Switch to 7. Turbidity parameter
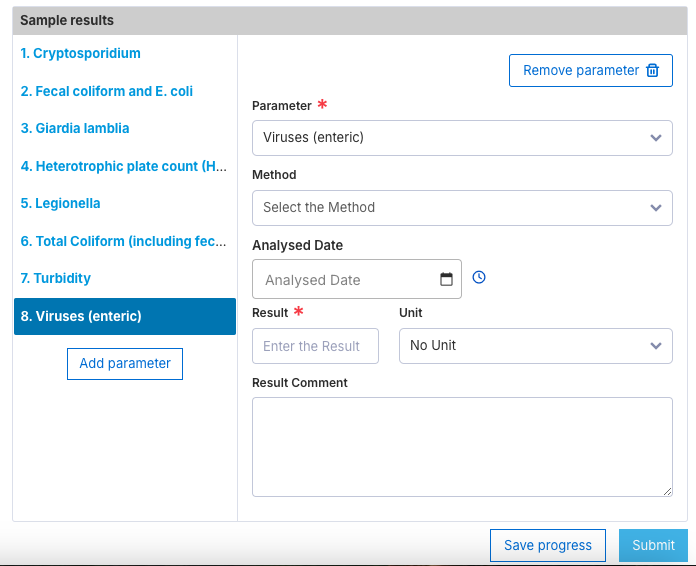Image resolution: width=696 pixels, height=566 pixels. tap(55, 278)
